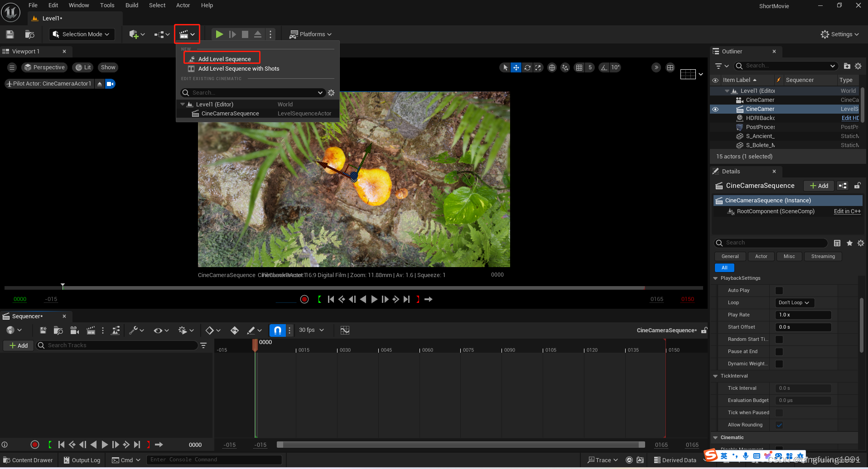Open the Platforms dropdown

tap(311, 34)
